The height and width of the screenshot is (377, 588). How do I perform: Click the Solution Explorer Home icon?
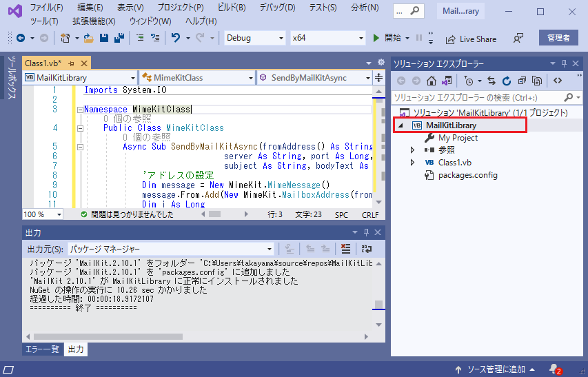pos(432,81)
